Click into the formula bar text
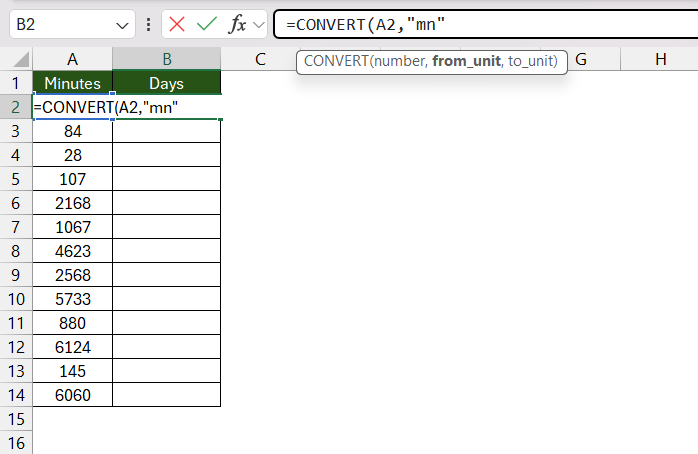698x454 pixels. tap(485, 24)
